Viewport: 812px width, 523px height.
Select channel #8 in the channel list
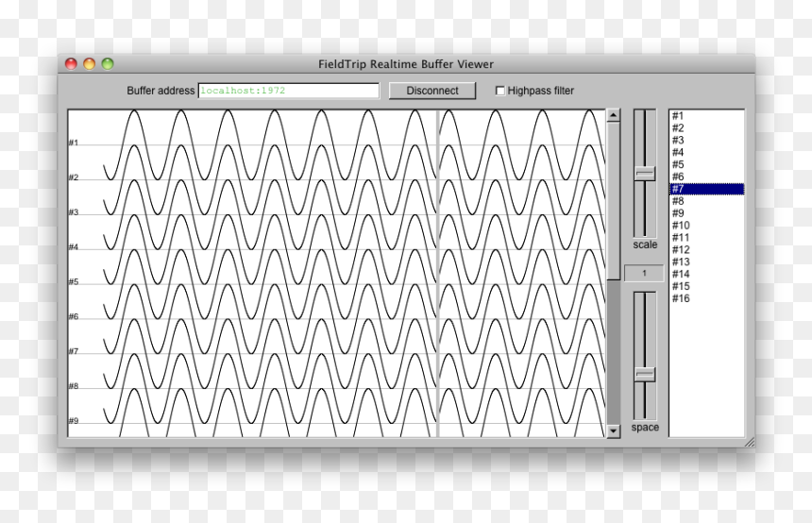point(707,201)
